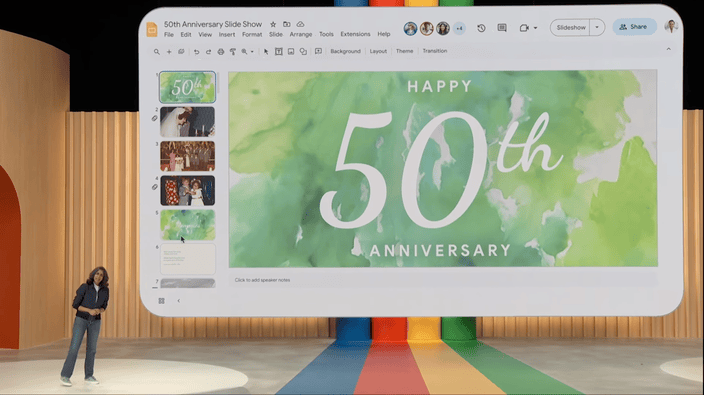
Task: Select slide 3 group photo thumbnail
Action: [188, 156]
